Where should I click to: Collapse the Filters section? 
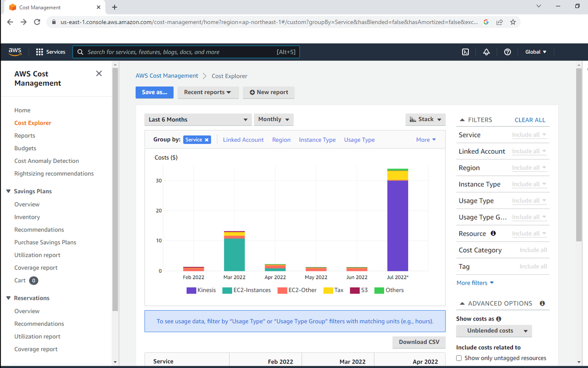(476, 120)
